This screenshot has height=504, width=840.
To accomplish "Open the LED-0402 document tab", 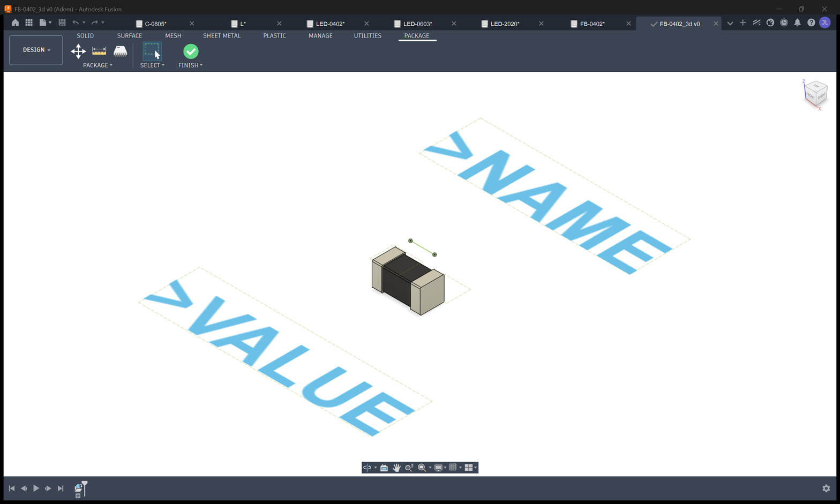I will point(330,24).
